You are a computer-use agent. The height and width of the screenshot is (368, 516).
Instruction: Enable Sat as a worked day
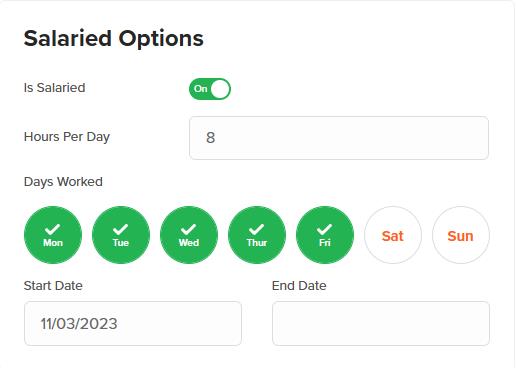tap(393, 235)
